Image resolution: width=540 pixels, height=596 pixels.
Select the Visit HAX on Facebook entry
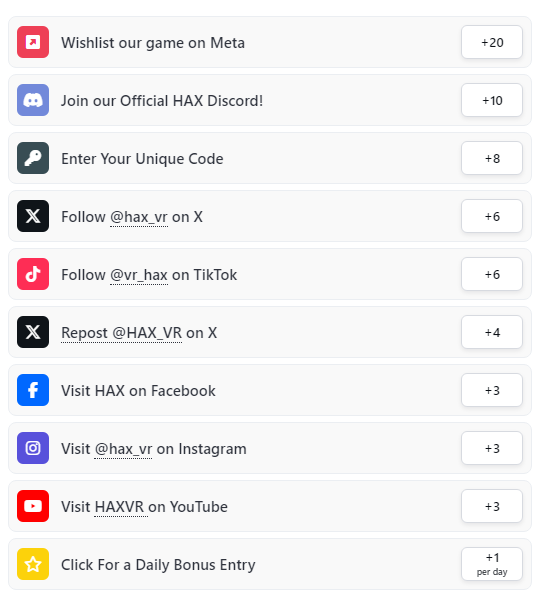point(270,390)
